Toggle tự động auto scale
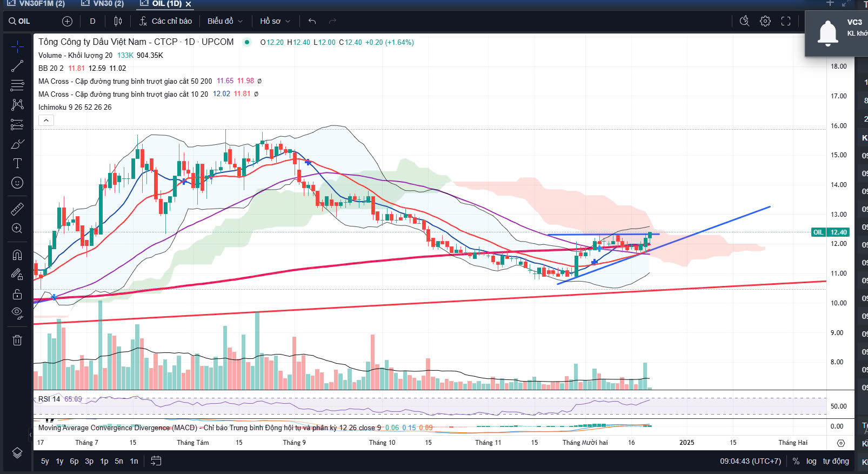Viewport: 868px width, 474px height. tap(836, 461)
